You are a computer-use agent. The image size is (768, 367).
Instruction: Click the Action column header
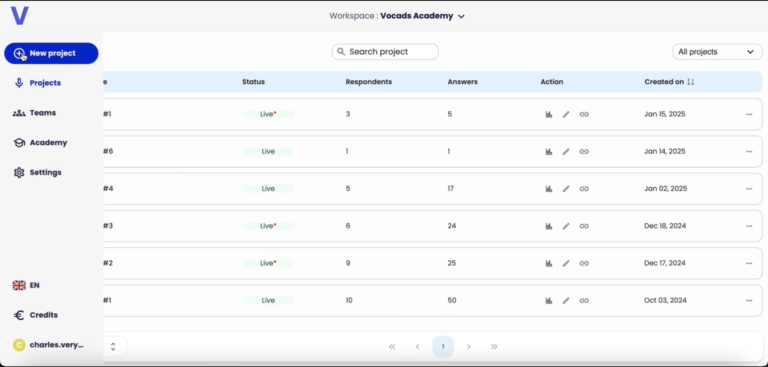[x=552, y=82]
